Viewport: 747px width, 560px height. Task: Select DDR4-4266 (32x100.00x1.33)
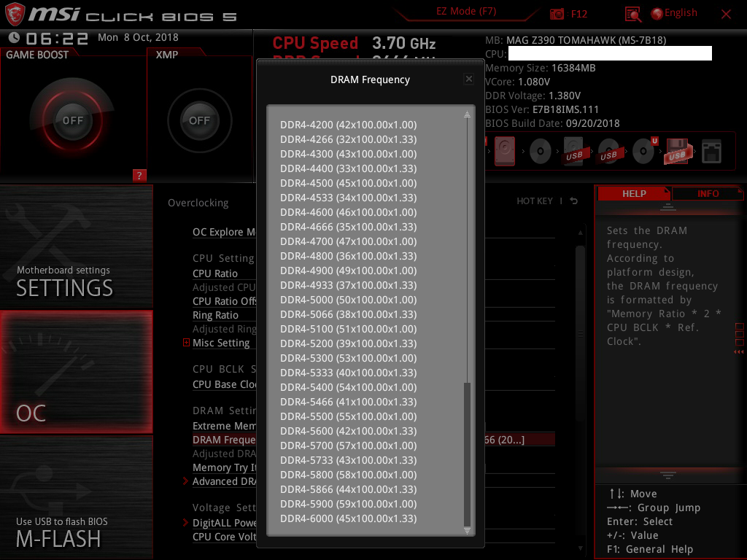pyautogui.click(x=348, y=139)
